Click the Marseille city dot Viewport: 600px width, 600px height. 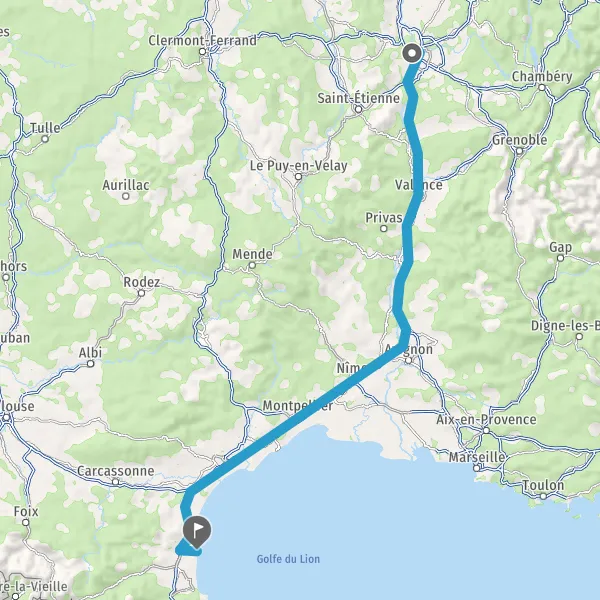click(x=476, y=468)
